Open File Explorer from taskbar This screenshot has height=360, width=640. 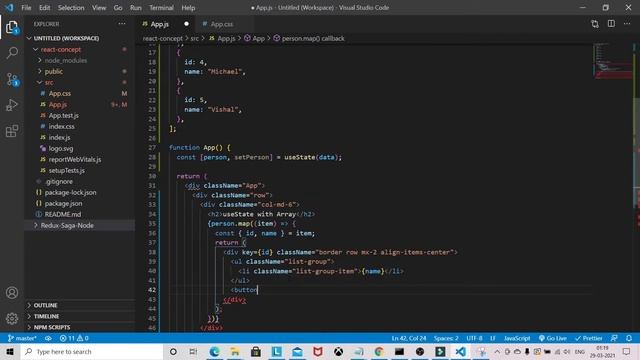tap(235, 351)
